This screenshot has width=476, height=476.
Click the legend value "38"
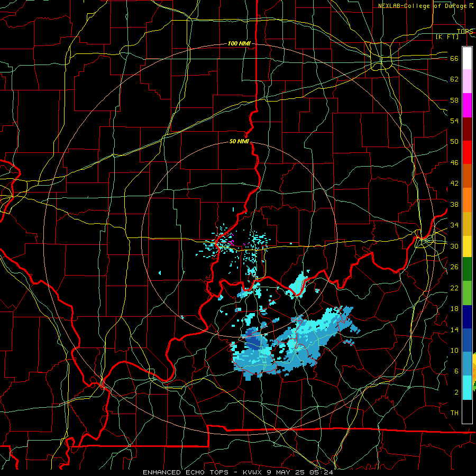454,204
